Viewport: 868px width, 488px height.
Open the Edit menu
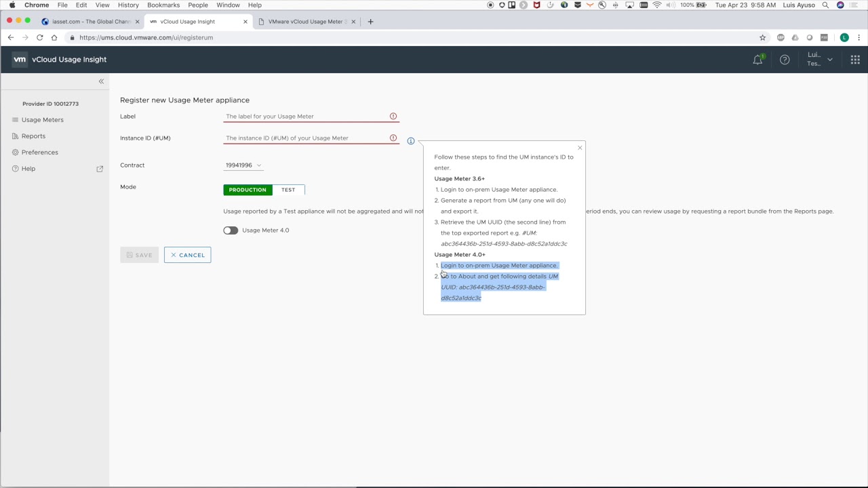(81, 5)
